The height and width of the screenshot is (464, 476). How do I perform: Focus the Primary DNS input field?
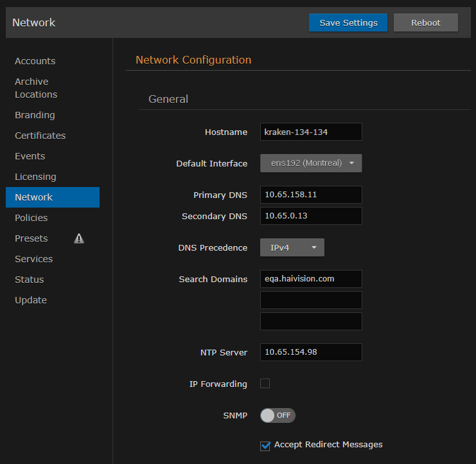311,195
